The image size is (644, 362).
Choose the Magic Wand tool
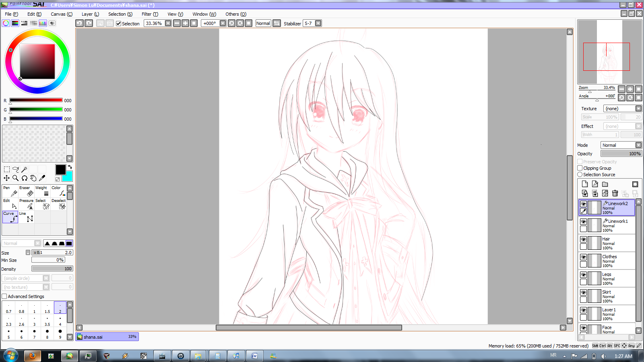pyautogui.click(x=25, y=169)
